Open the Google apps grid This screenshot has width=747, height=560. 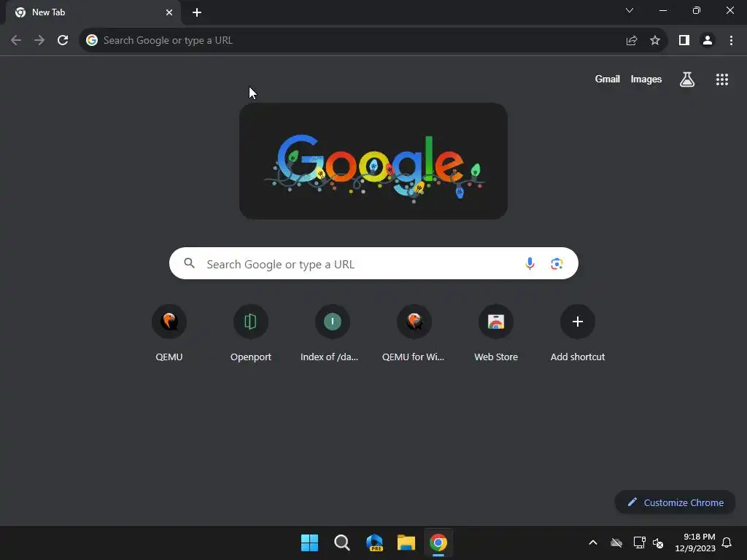click(x=722, y=79)
